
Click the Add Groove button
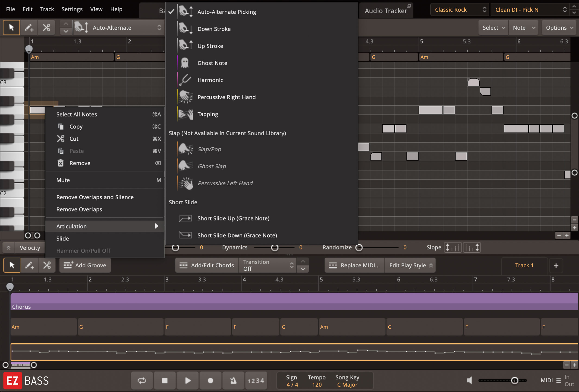click(x=85, y=265)
